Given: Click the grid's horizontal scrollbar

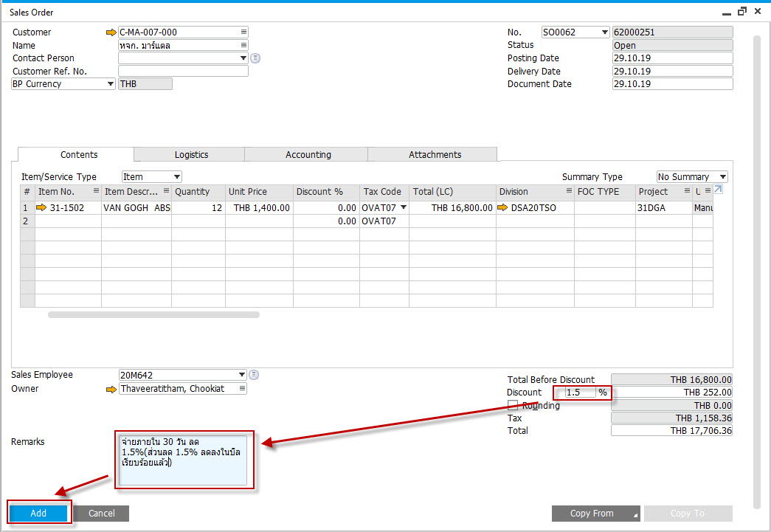Looking at the screenshot, I should 153,314.
